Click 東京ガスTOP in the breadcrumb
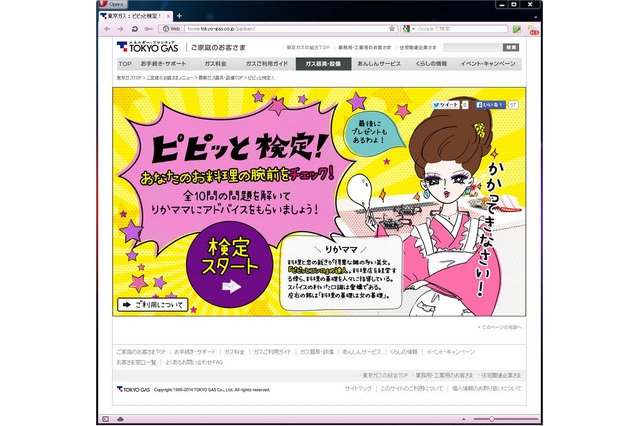Screen dimensions: 640x426 tap(129, 78)
